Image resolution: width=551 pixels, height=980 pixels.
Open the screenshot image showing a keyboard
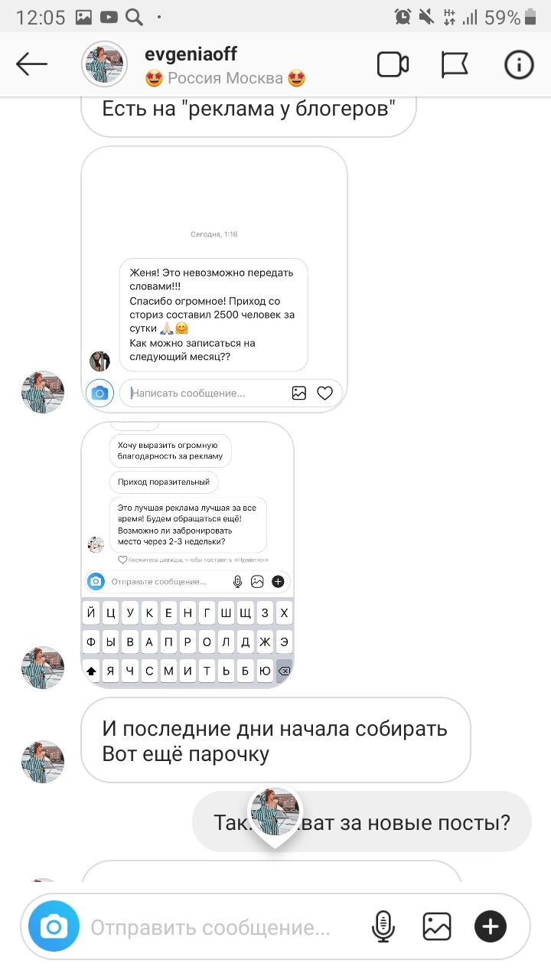coord(187,554)
